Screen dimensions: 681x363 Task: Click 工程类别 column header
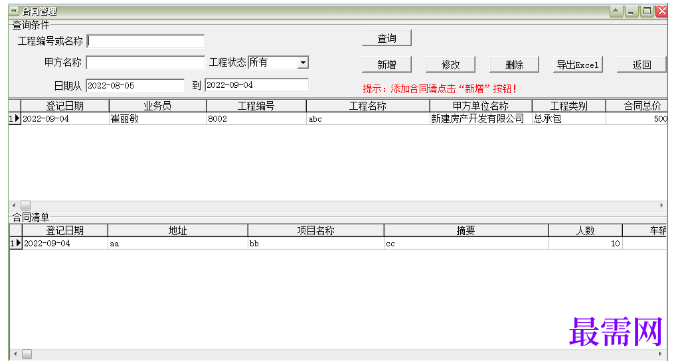[x=569, y=106]
